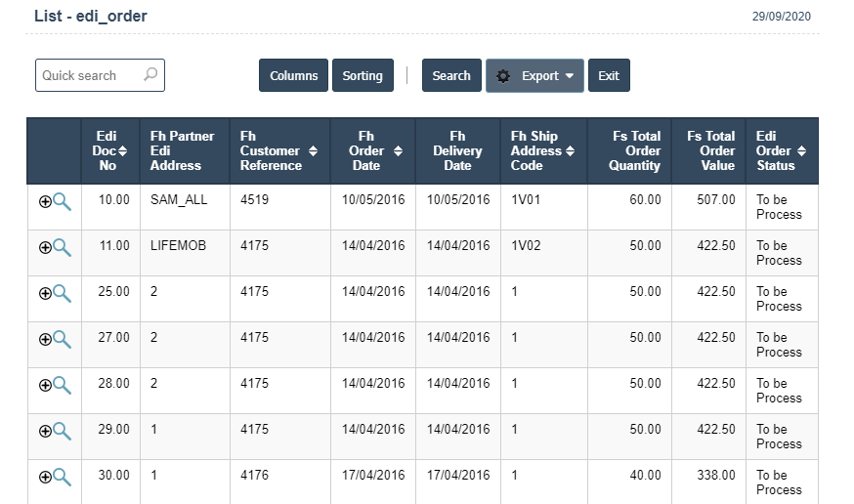The height and width of the screenshot is (504, 854).
Task: Sort by Fh Customer Reference column
Action: coord(313,151)
